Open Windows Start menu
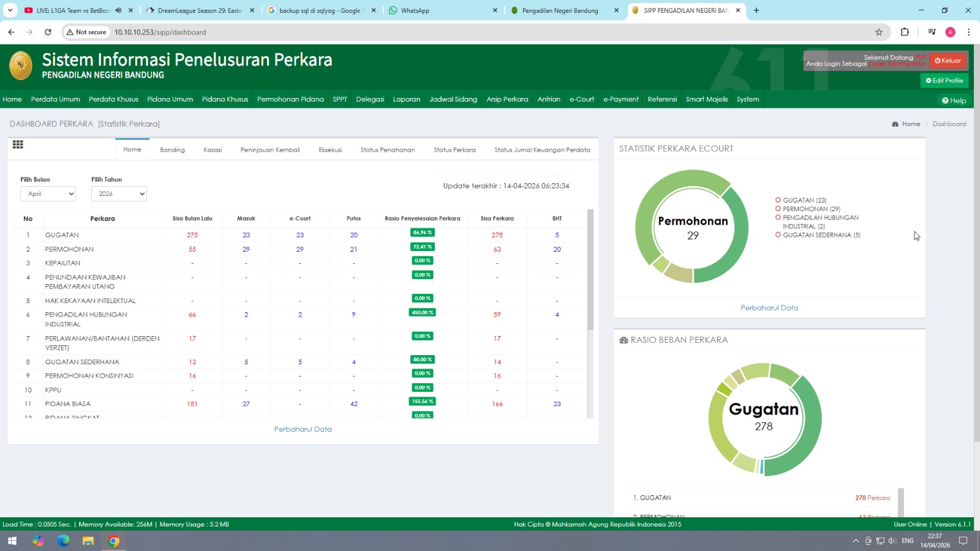The width and height of the screenshot is (980, 551). click(x=12, y=541)
